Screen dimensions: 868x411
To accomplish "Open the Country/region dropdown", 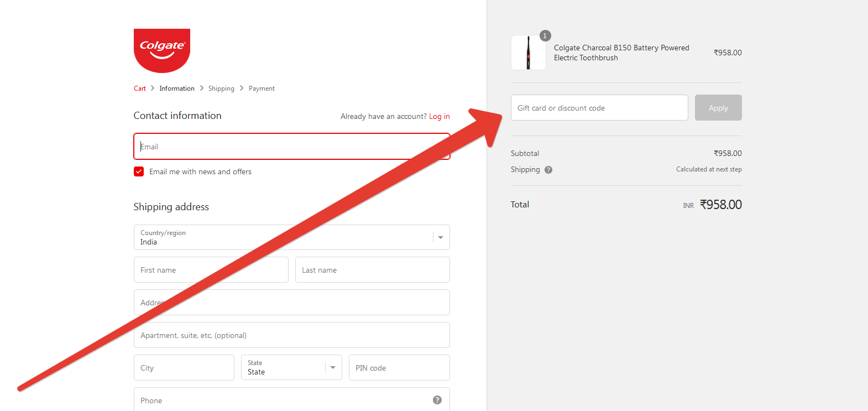I will tap(292, 237).
